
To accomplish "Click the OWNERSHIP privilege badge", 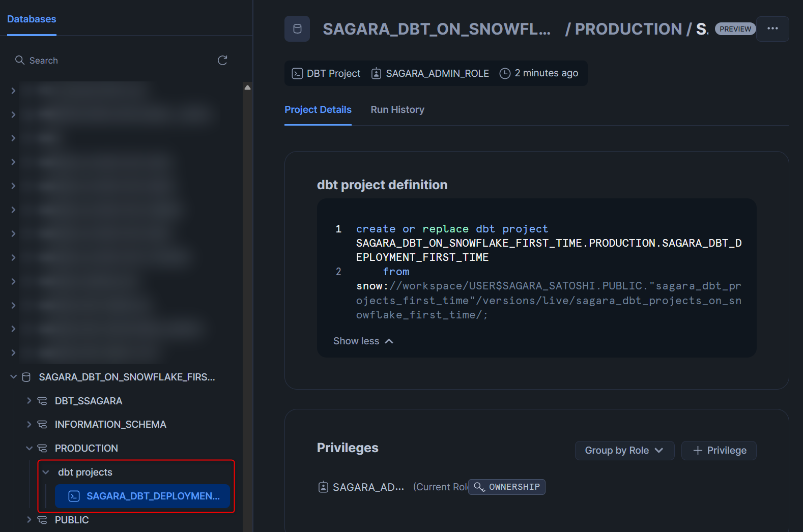I will click(x=507, y=487).
